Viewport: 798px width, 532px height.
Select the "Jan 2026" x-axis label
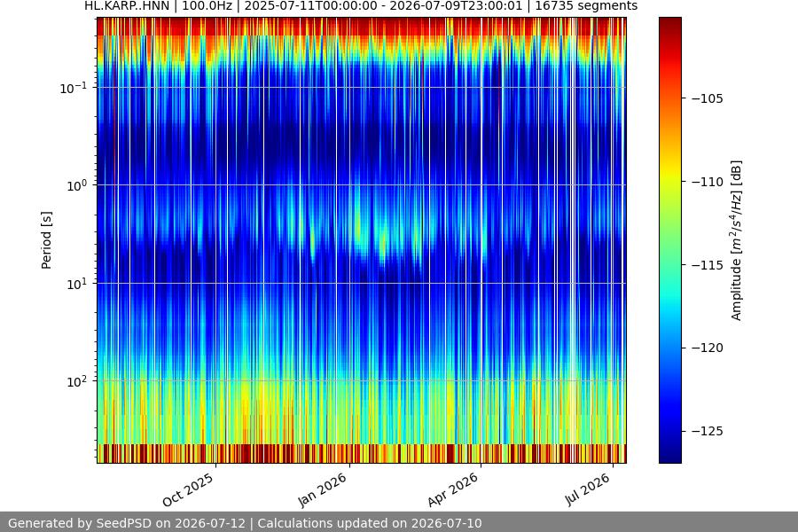(322, 489)
